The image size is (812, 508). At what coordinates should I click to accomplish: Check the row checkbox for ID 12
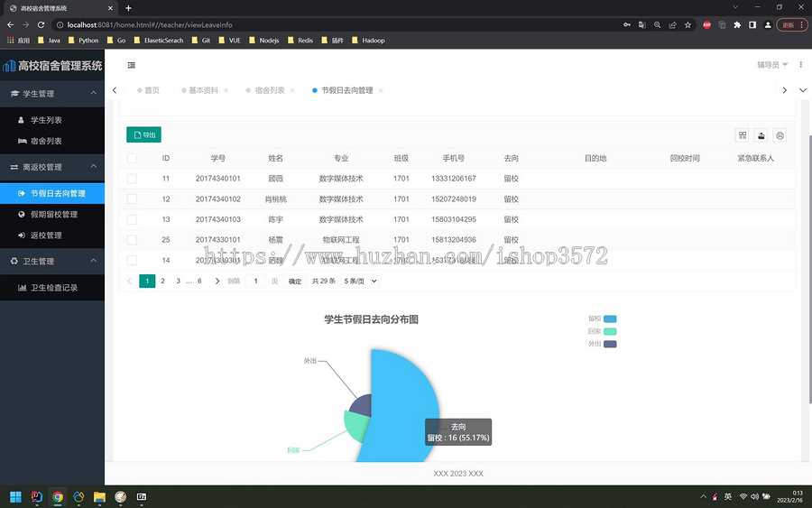pyautogui.click(x=132, y=199)
